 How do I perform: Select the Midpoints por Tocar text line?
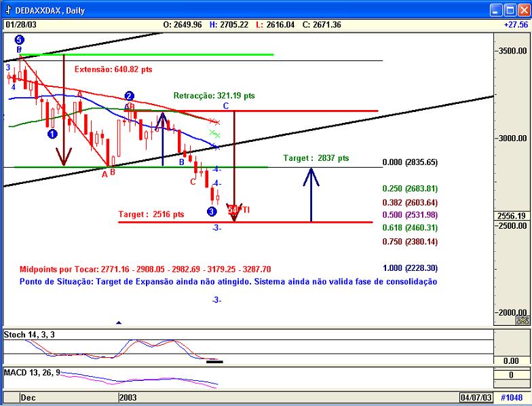[x=145, y=270]
